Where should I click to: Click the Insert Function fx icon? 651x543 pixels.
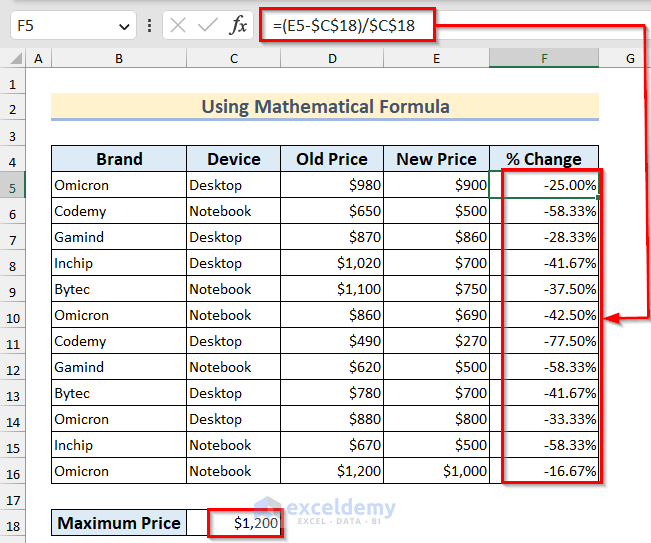(x=238, y=25)
